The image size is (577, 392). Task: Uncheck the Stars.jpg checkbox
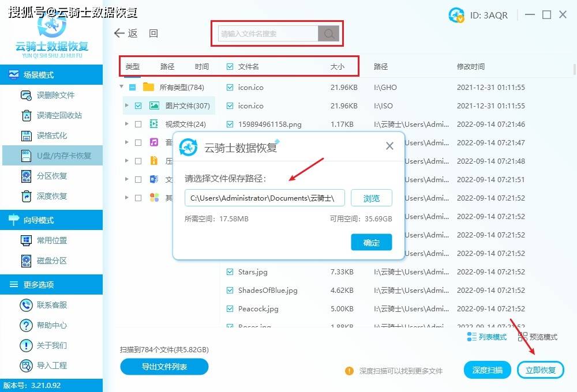tap(230, 272)
